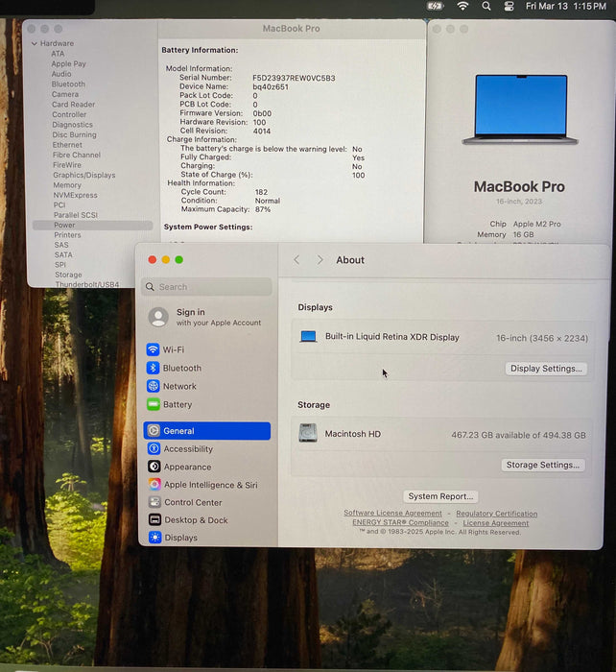Select Printers in hardware list

click(67, 235)
